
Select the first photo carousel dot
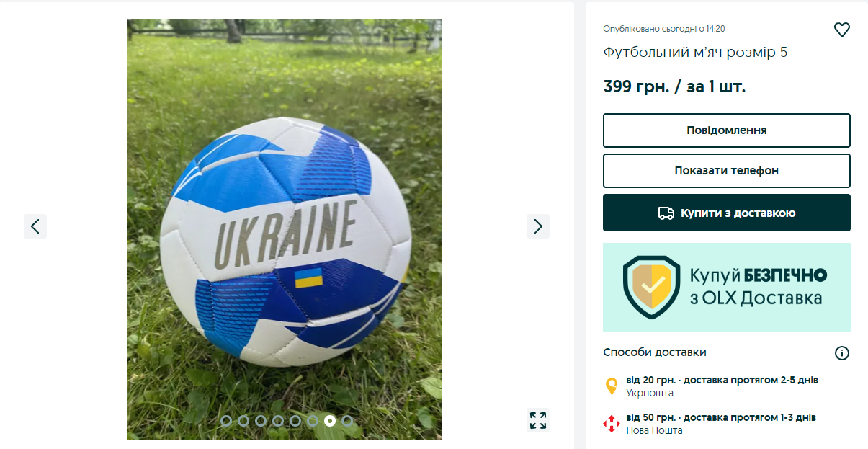point(226,421)
